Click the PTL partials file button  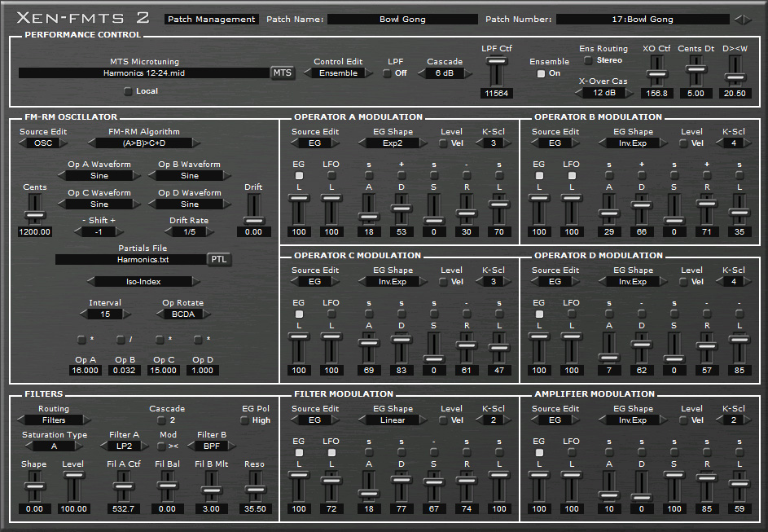point(219,260)
